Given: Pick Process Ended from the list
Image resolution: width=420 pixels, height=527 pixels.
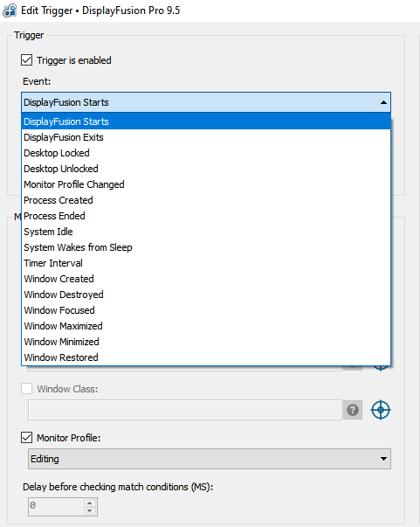Looking at the screenshot, I should (x=206, y=216).
